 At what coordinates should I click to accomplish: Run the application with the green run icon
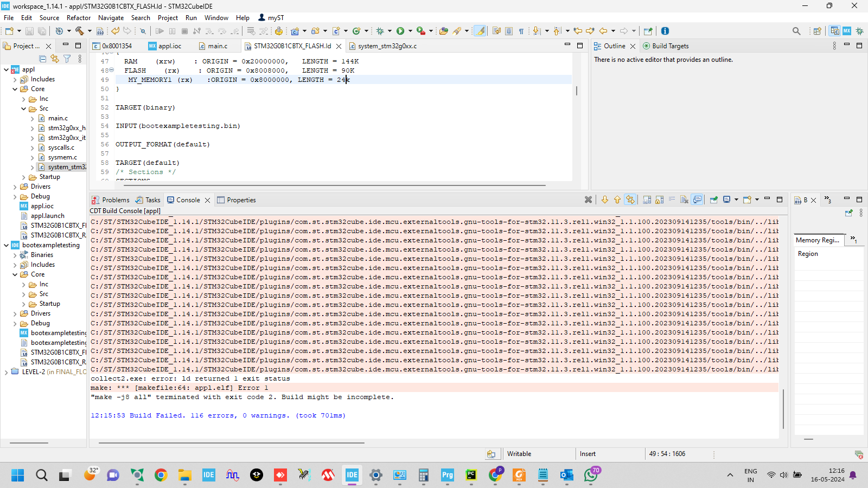click(401, 31)
